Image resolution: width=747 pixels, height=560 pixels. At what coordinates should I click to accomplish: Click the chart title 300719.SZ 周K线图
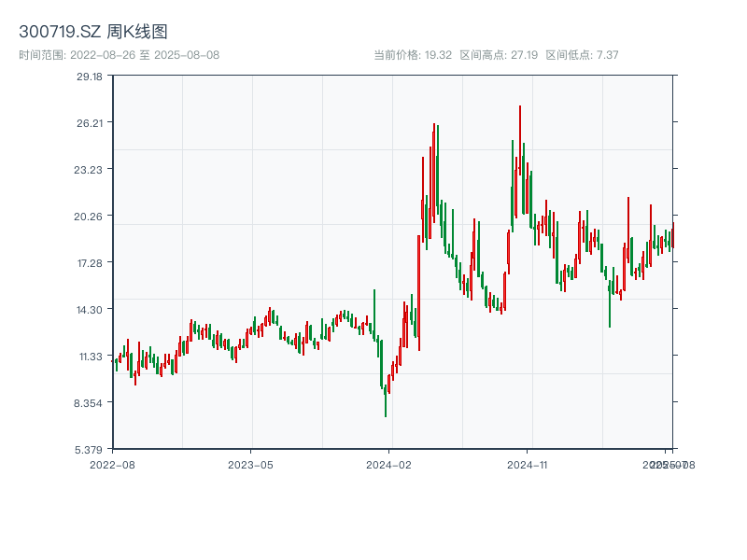(x=93, y=33)
